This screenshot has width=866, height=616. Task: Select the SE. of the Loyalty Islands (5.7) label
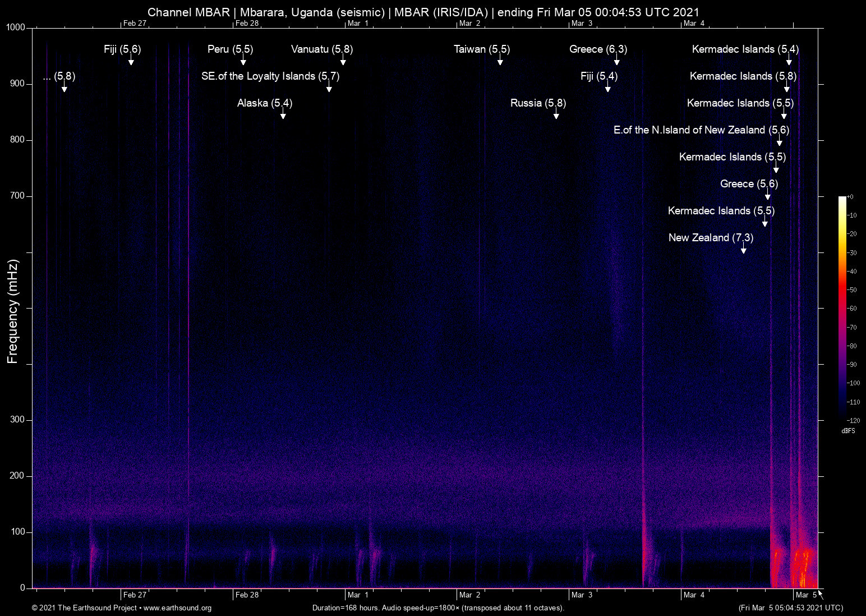pos(270,76)
